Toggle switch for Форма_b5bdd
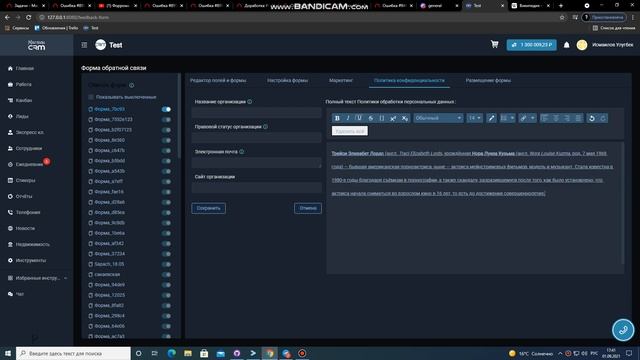The width and height of the screenshot is (640, 360). click(166, 161)
